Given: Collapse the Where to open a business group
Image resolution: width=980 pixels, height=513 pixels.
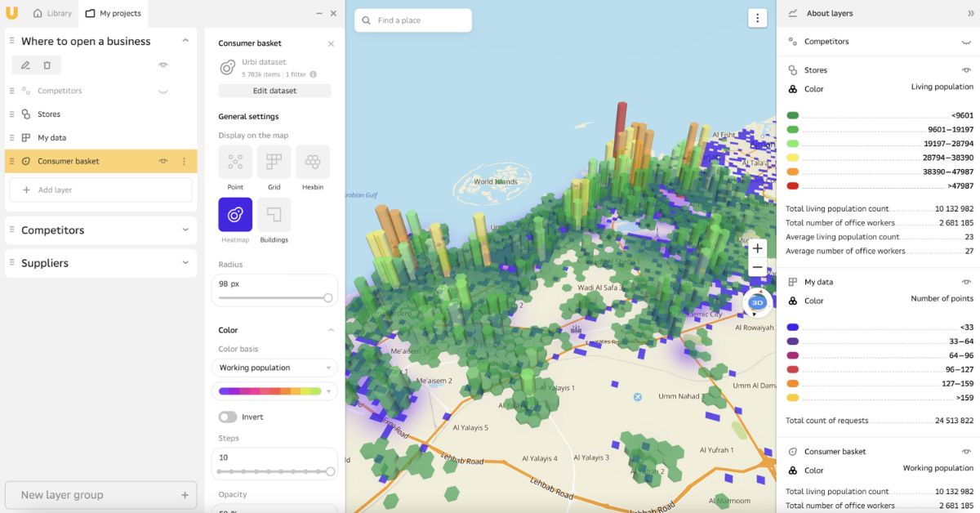Looking at the screenshot, I should pos(185,41).
